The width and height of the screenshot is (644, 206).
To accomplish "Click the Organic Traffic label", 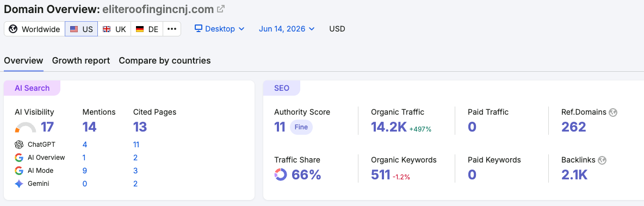I will pyautogui.click(x=398, y=112).
